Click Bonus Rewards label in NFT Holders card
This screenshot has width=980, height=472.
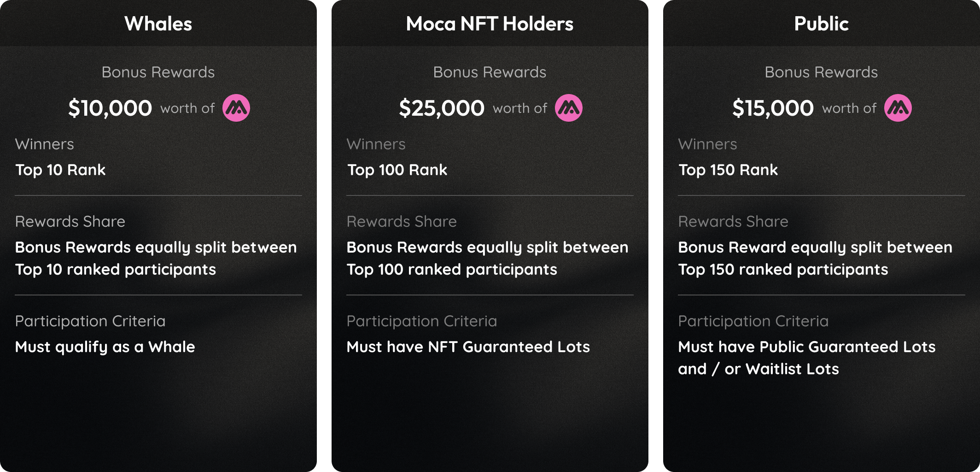click(490, 72)
